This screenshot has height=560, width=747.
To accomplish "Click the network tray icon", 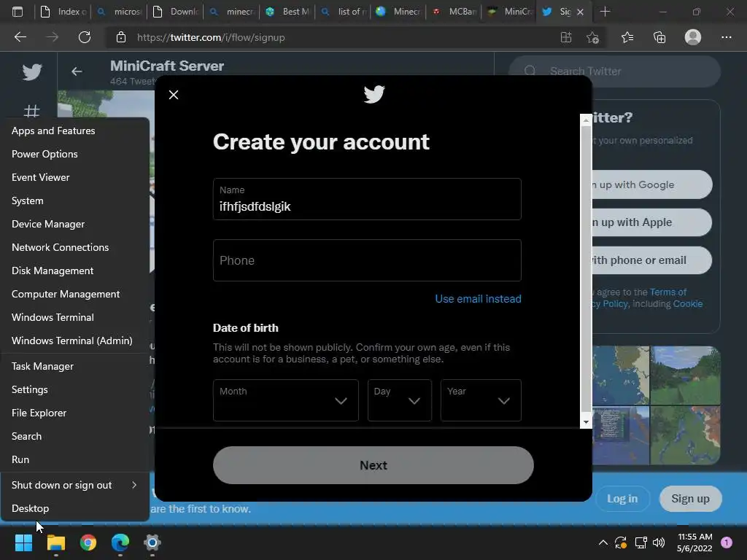I will (x=640, y=542).
